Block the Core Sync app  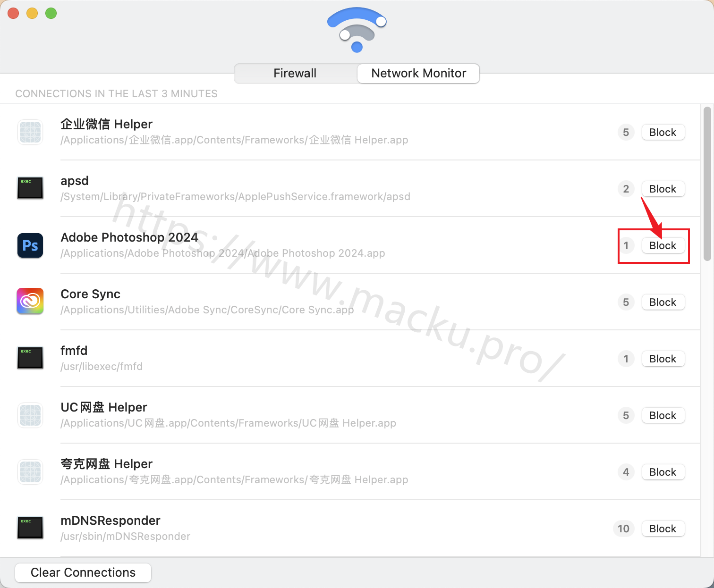(663, 302)
